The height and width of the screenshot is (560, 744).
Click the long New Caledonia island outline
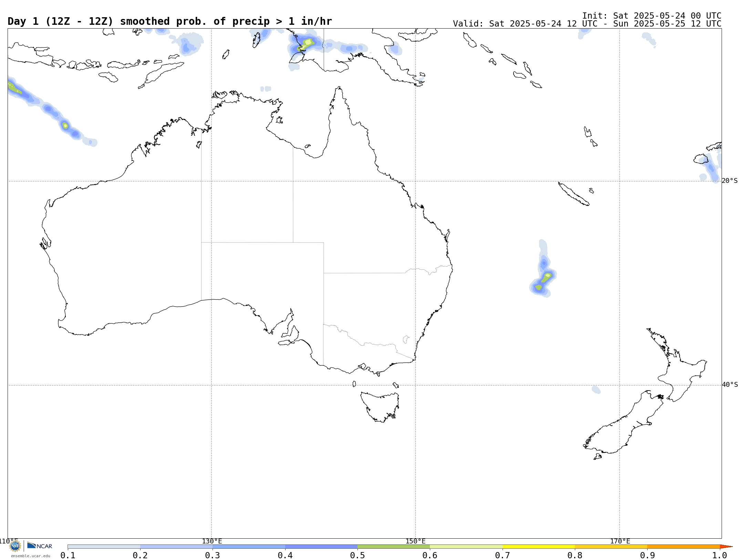[x=573, y=194]
